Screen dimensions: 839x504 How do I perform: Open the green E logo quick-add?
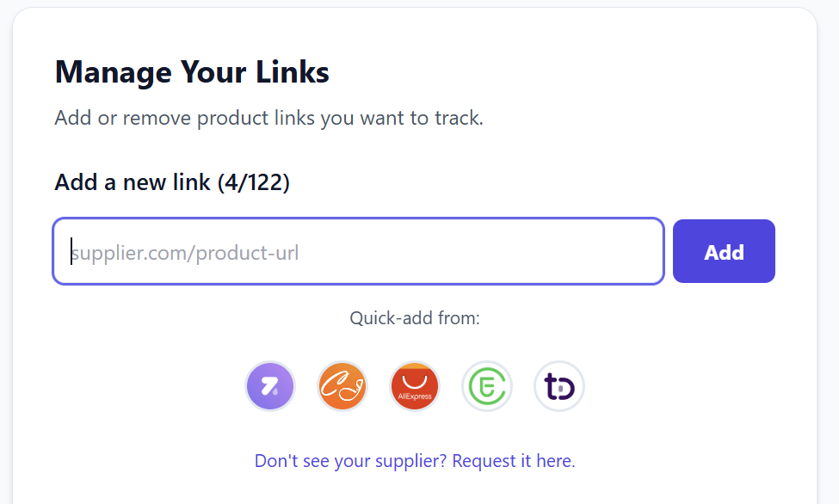click(487, 386)
